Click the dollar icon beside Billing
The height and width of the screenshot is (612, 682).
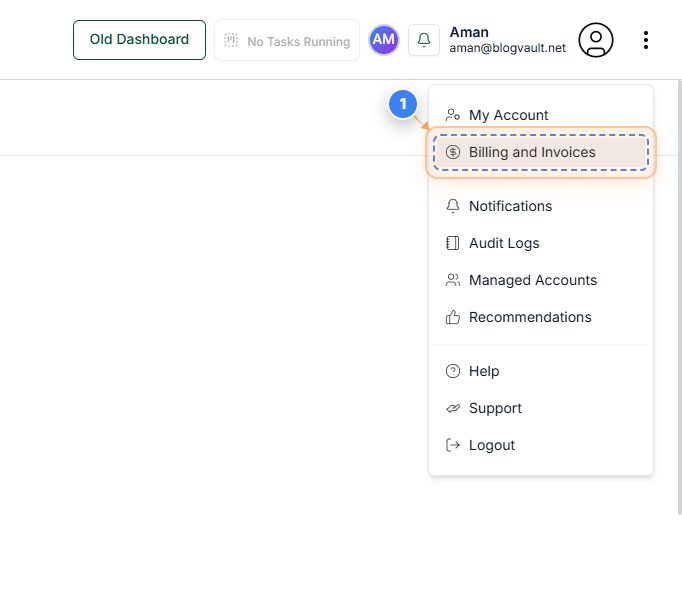tap(453, 152)
